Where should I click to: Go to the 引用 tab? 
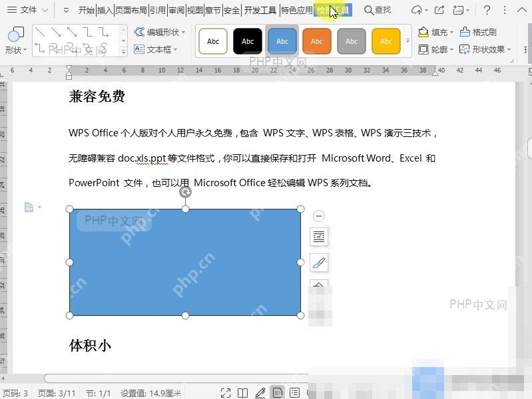157,11
